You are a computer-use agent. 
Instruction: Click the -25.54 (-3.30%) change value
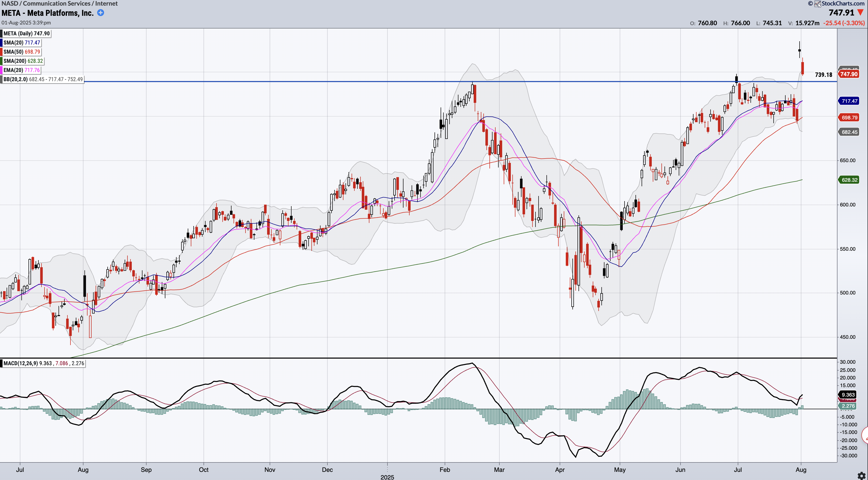[844, 23]
